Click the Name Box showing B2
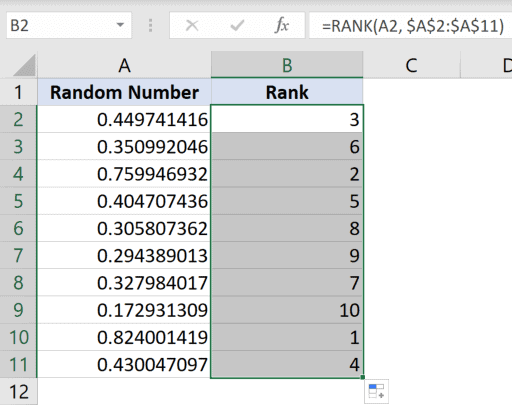512x405 pixels. tap(69, 25)
